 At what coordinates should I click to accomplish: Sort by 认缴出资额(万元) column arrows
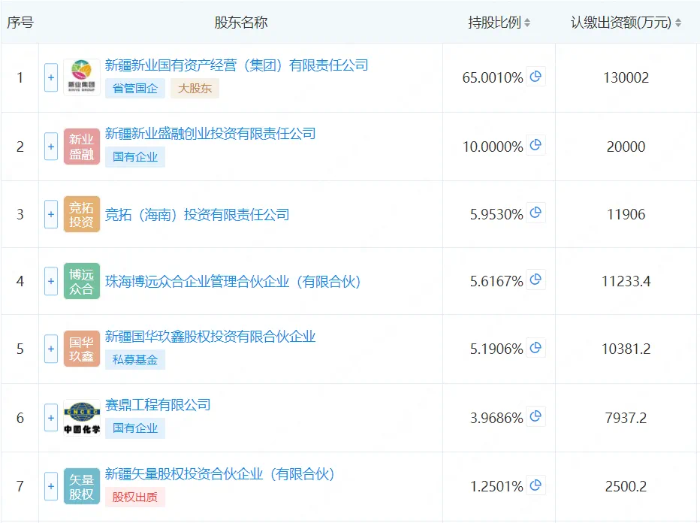tap(678, 22)
